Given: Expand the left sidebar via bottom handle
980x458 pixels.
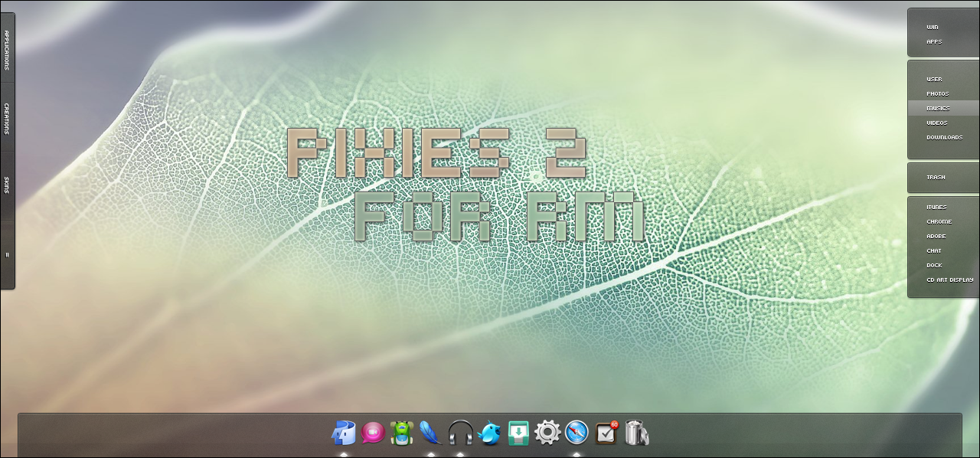Looking at the screenshot, I should click(7, 255).
